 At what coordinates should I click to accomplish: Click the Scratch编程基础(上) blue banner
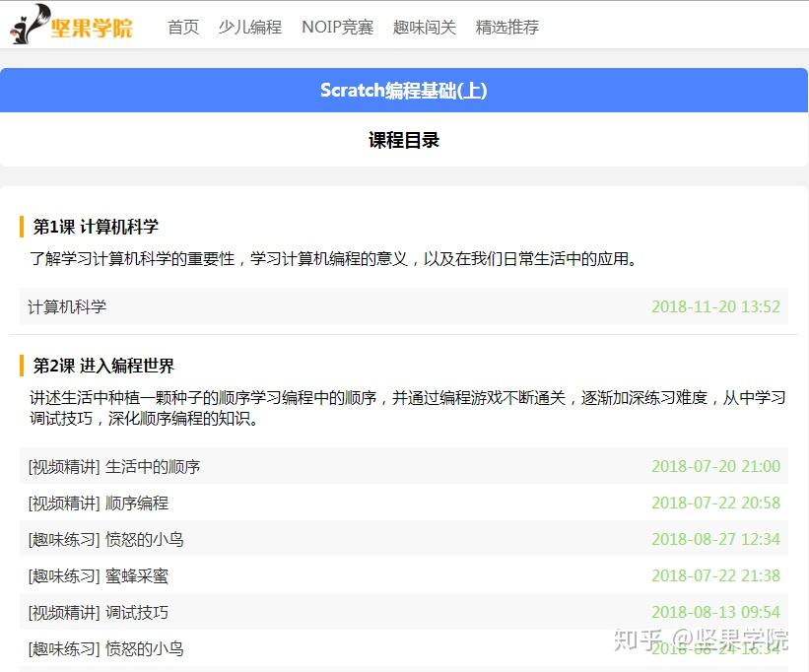click(403, 91)
